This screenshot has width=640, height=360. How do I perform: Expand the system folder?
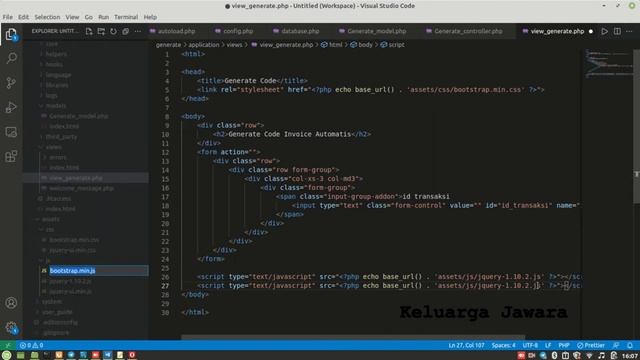pyautogui.click(x=52, y=302)
